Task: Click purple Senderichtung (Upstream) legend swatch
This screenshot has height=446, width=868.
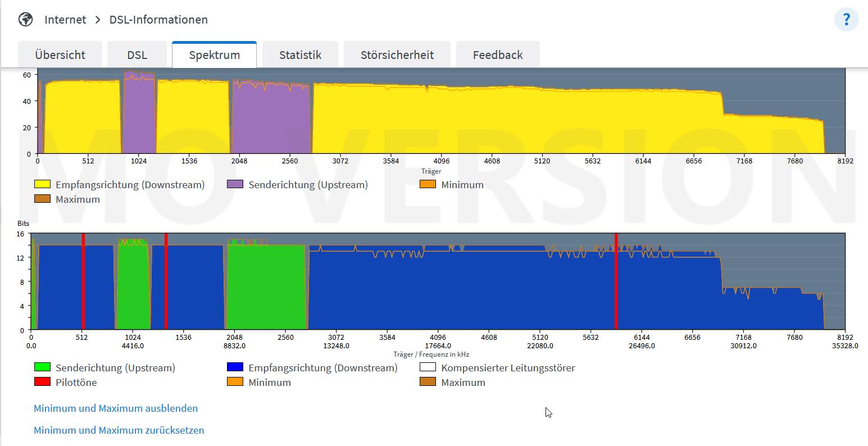Action: [x=235, y=184]
